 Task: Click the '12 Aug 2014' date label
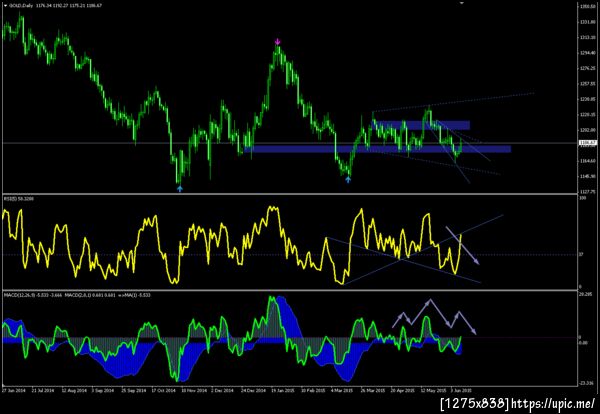click(74, 391)
